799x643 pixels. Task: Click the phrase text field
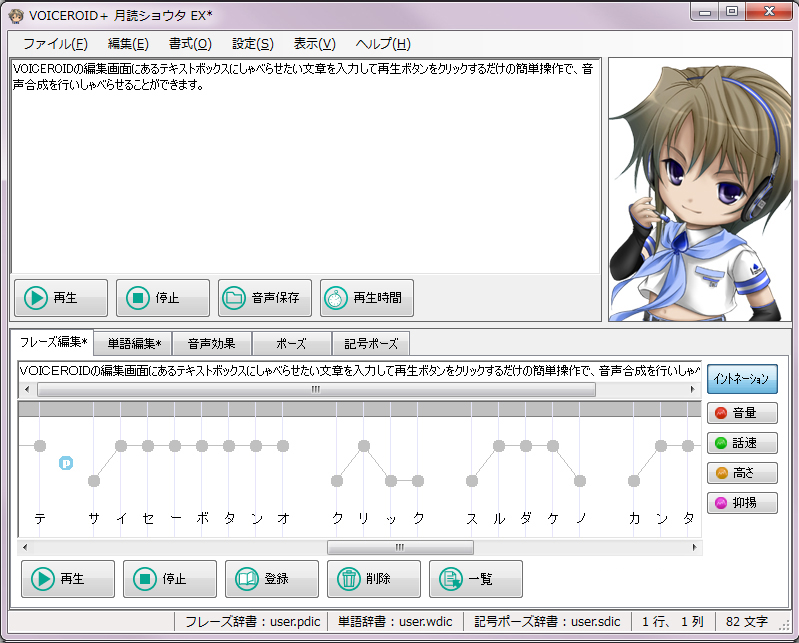(x=360, y=371)
